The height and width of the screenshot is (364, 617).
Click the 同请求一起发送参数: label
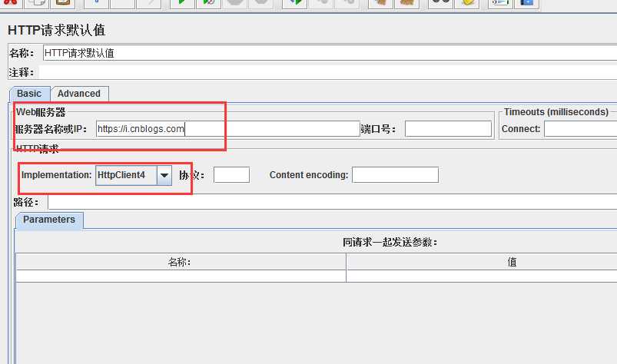tap(390, 242)
